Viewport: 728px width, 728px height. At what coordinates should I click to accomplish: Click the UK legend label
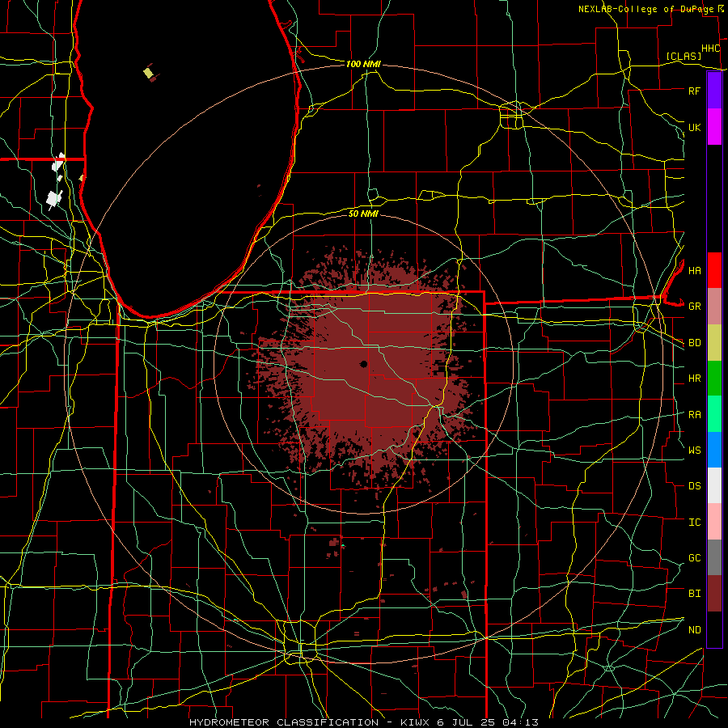click(694, 127)
